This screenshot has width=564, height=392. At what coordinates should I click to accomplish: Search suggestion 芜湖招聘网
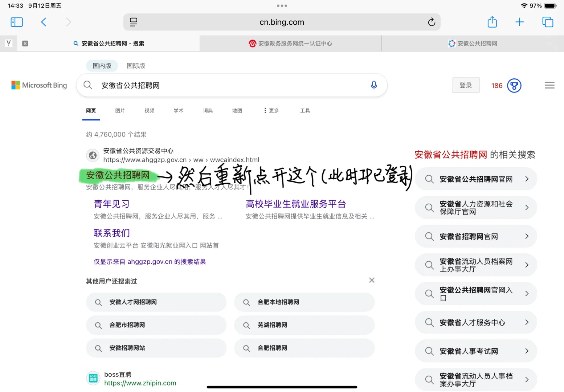(304, 325)
